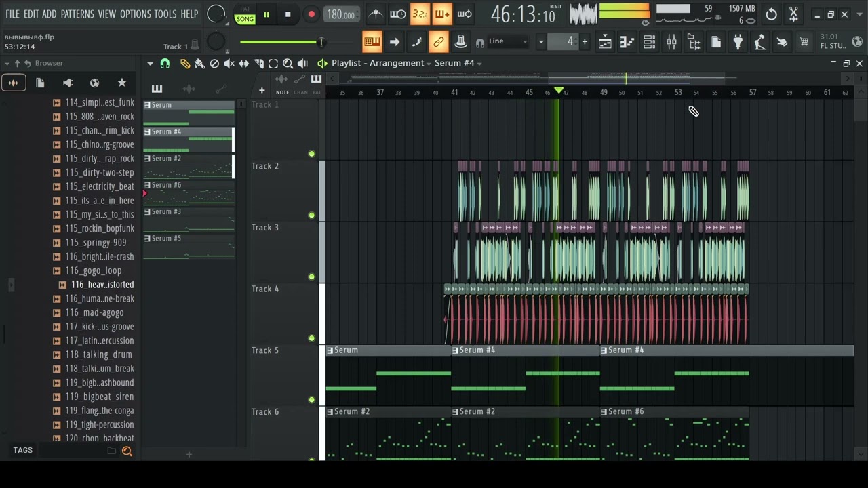
Task: Toggle the recording countdown button
Action: tap(420, 14)
